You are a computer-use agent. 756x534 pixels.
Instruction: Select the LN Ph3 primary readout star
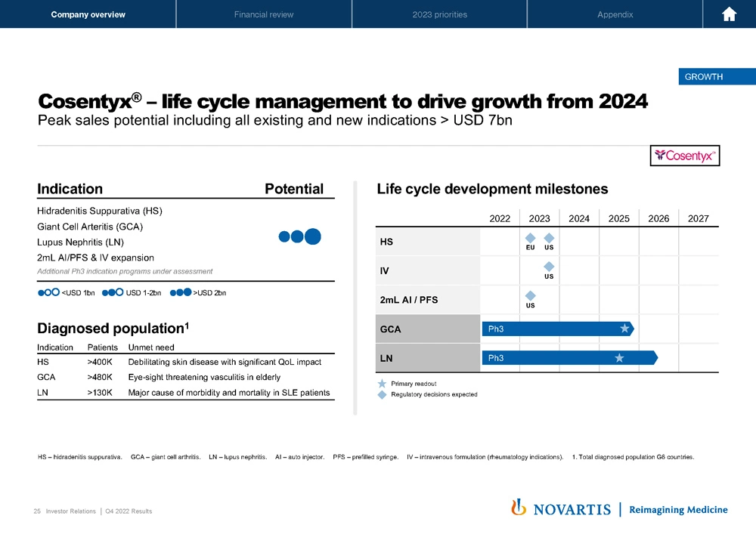619,357
